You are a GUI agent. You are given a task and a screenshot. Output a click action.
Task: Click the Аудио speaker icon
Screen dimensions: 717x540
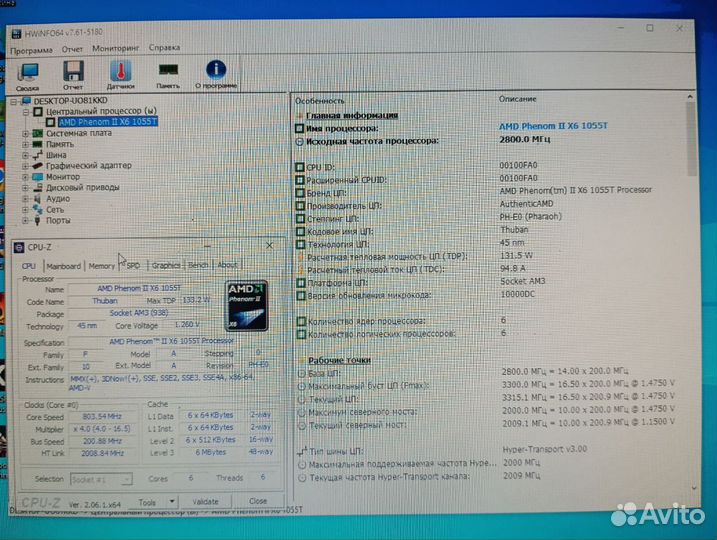click(x=37, y=198)
